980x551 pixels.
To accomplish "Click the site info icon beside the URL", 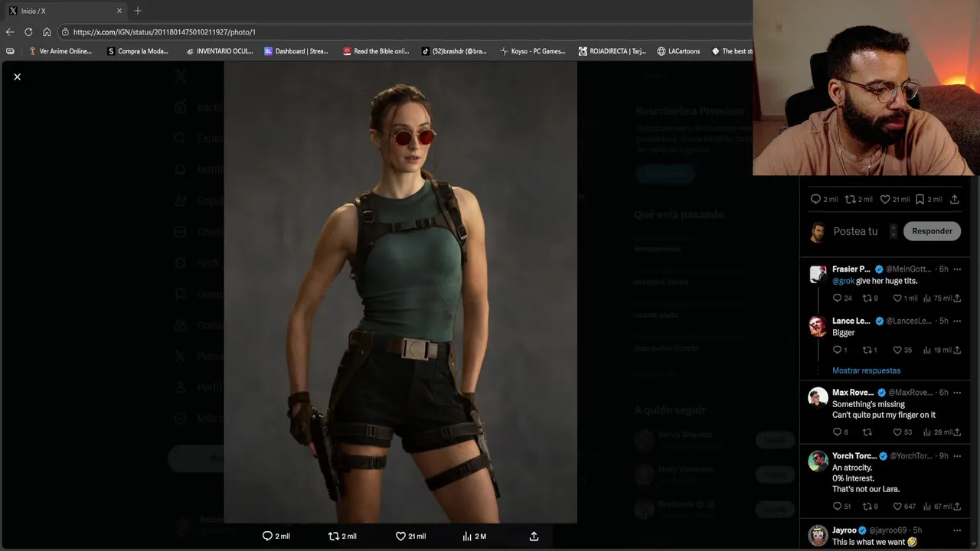I will (x=66, y=32).
